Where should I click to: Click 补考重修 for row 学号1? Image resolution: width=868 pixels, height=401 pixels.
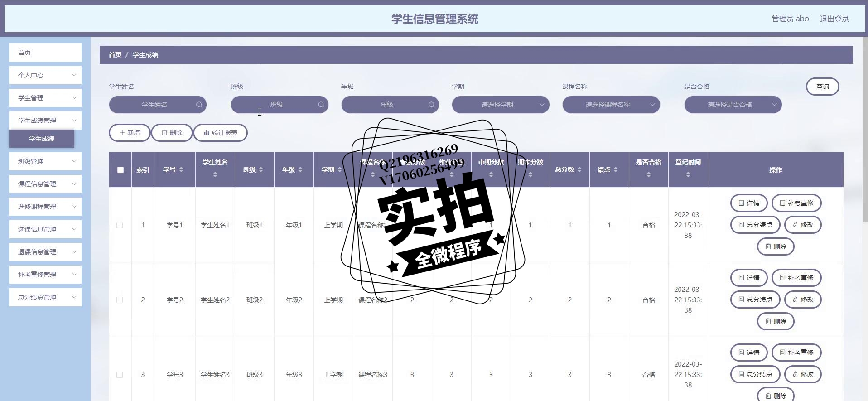pos(796,203)
